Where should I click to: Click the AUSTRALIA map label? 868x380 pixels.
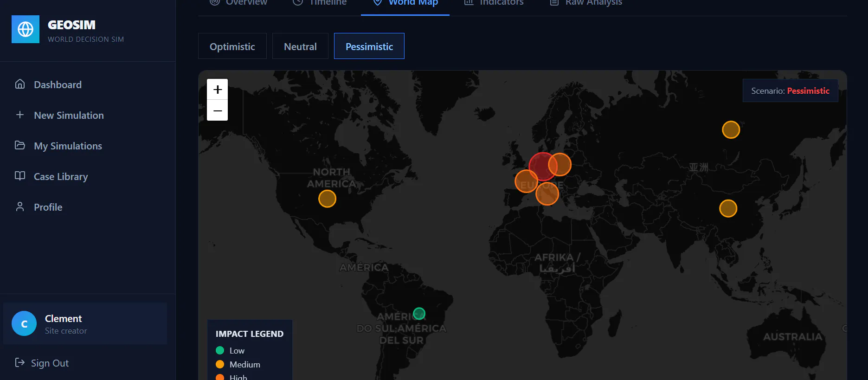[x=792, y=336]
